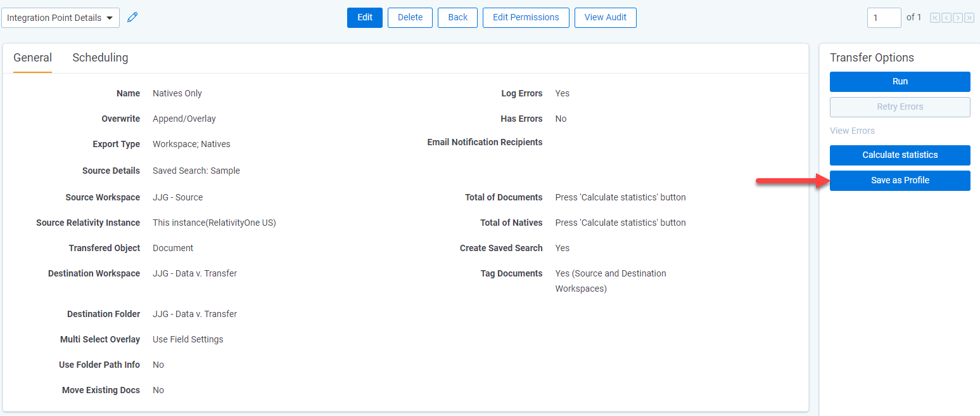Switch to the Scheduling tab
The height and width of the screenshot is (416, 980).
click(x=100, y=58)
